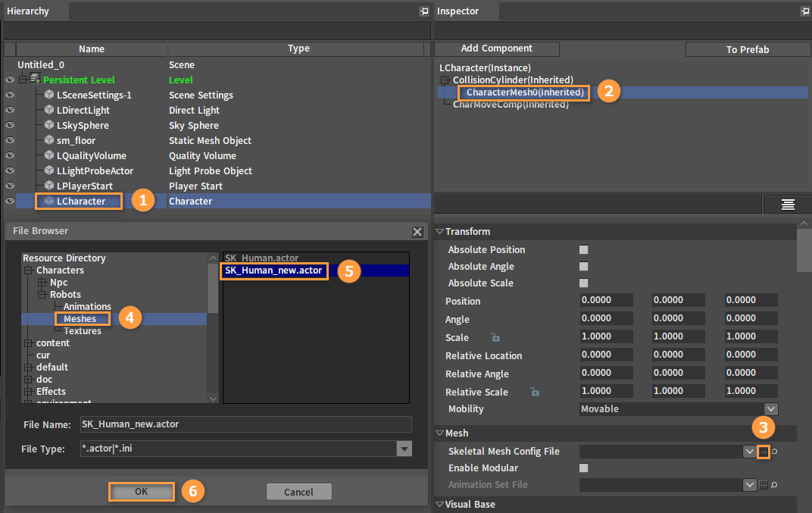This screenshot has height=513, width=812.
Task: Toggle visibility of Persistent Level
Action: coord(9,80)
